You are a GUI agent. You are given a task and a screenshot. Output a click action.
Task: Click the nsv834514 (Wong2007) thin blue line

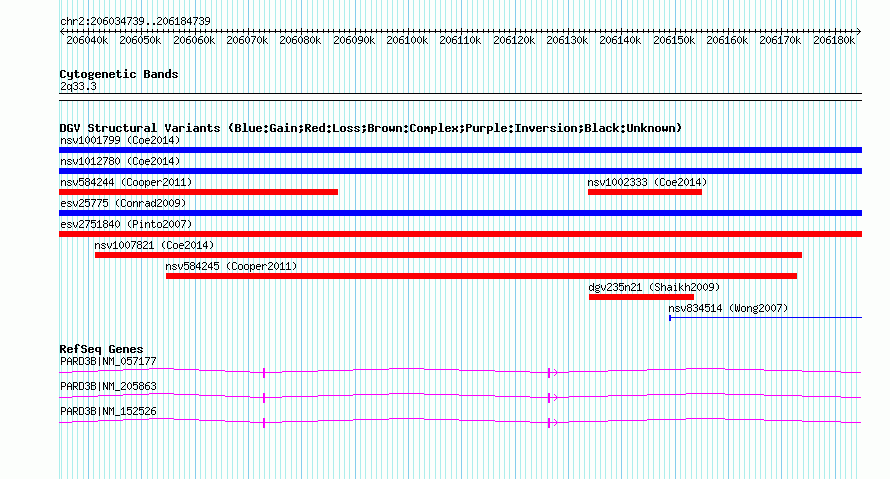point(766,318)
